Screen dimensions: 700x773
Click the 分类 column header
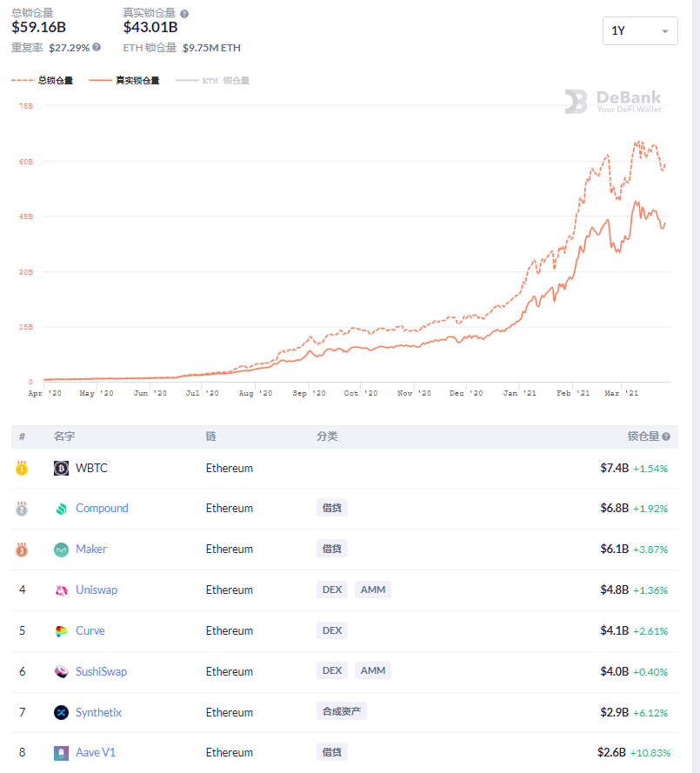coord(327,436)
